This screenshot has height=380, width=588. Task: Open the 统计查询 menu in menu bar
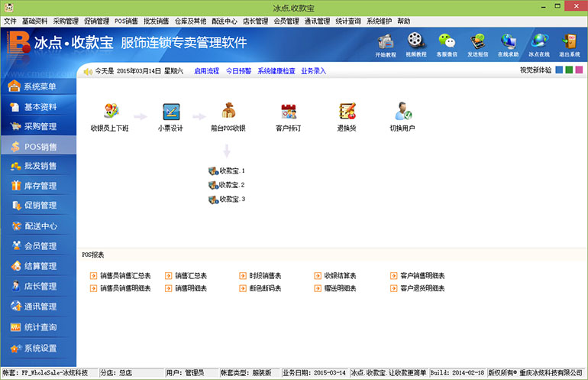coord(348,21)
